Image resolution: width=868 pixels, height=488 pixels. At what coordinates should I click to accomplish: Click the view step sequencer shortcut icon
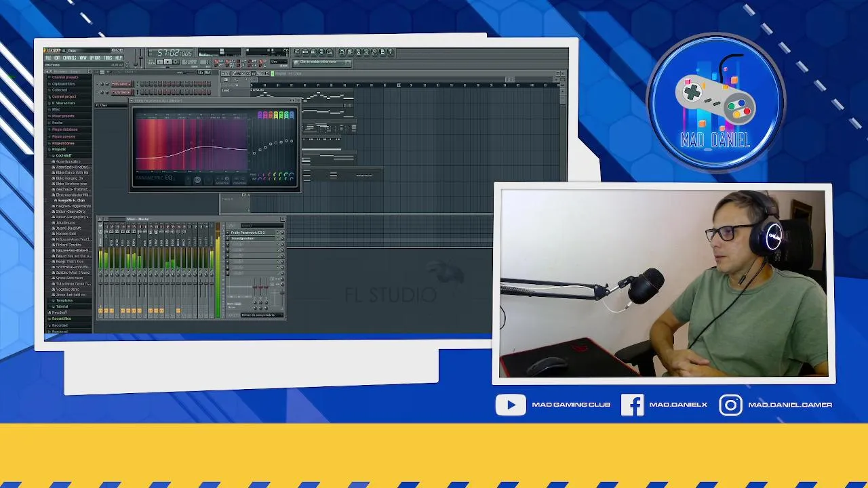305,52
